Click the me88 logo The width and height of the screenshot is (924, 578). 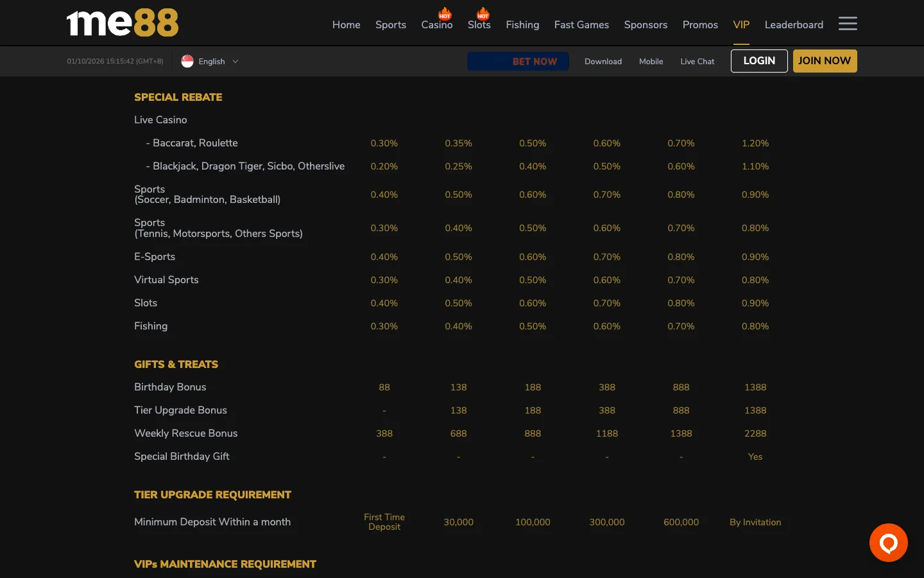tap(123, 23)
